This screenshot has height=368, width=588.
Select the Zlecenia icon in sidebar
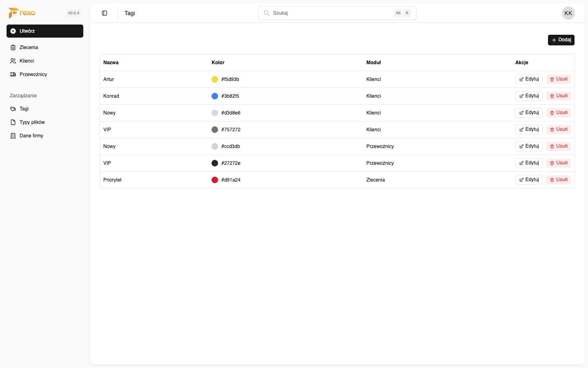click(x=13, y=47)
